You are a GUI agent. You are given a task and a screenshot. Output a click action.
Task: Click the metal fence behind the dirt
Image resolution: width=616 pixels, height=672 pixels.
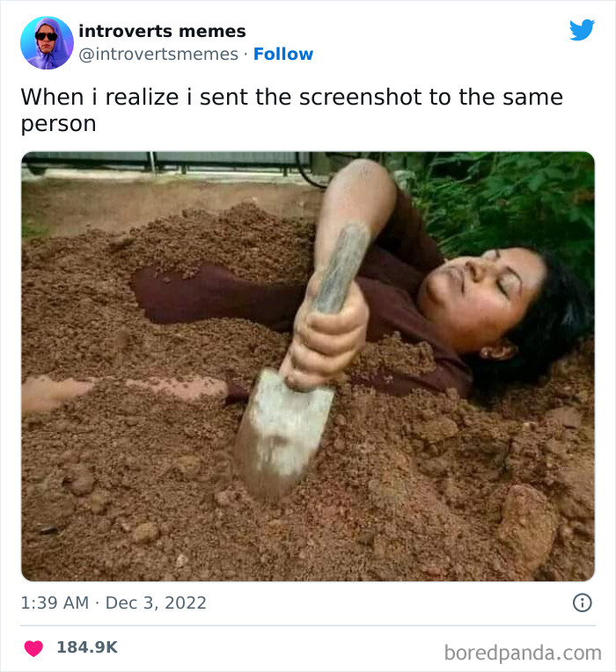point(167,163)
